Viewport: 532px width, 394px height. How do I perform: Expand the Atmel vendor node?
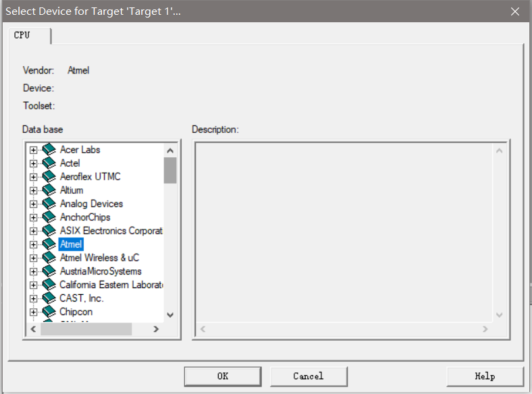(33, 244)
